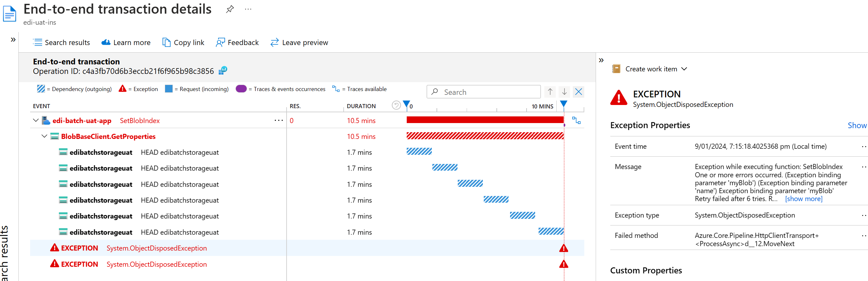Click the Show link in Exception Properties
This screenshot has width=868, height=281.
(x=857, y=125)
